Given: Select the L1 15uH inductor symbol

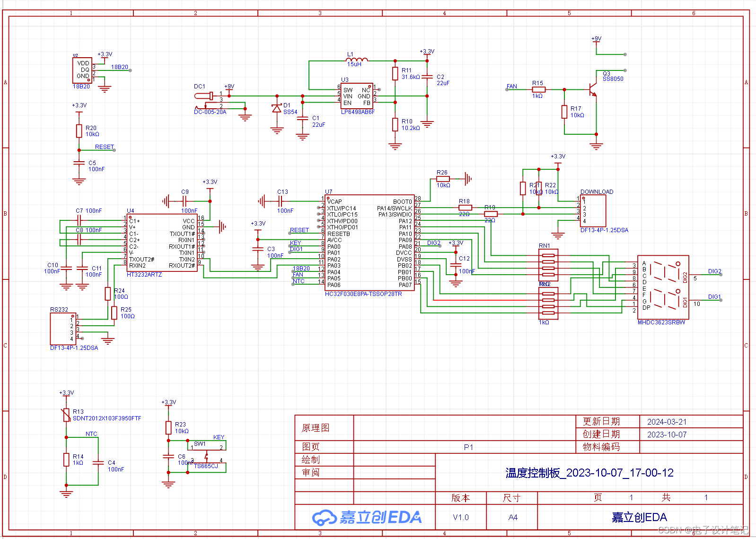Looking at the screenshot, I should coord(358,60).
